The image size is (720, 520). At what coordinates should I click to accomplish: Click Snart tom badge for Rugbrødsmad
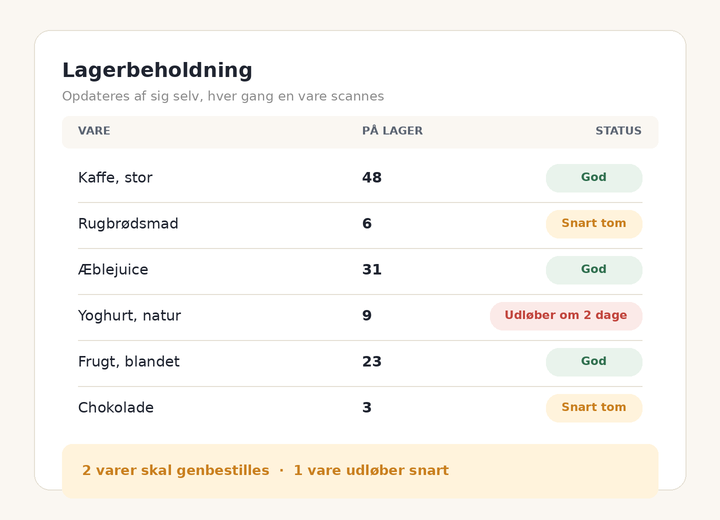pyautogui.click(x=594, y=224)
